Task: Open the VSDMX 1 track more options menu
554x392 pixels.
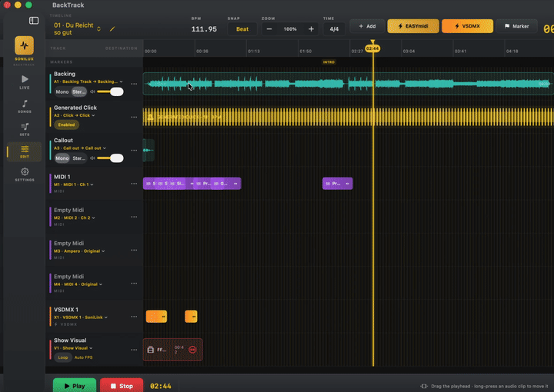Action: (134, 317)
